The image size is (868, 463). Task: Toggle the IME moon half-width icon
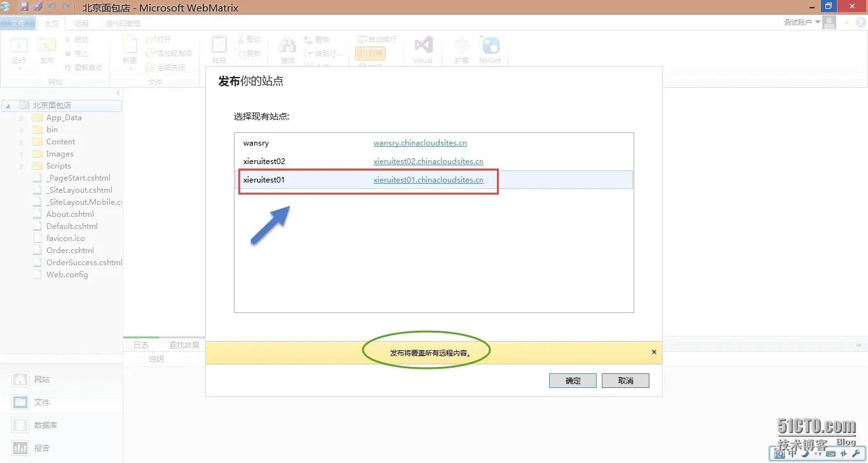(805, 453)
